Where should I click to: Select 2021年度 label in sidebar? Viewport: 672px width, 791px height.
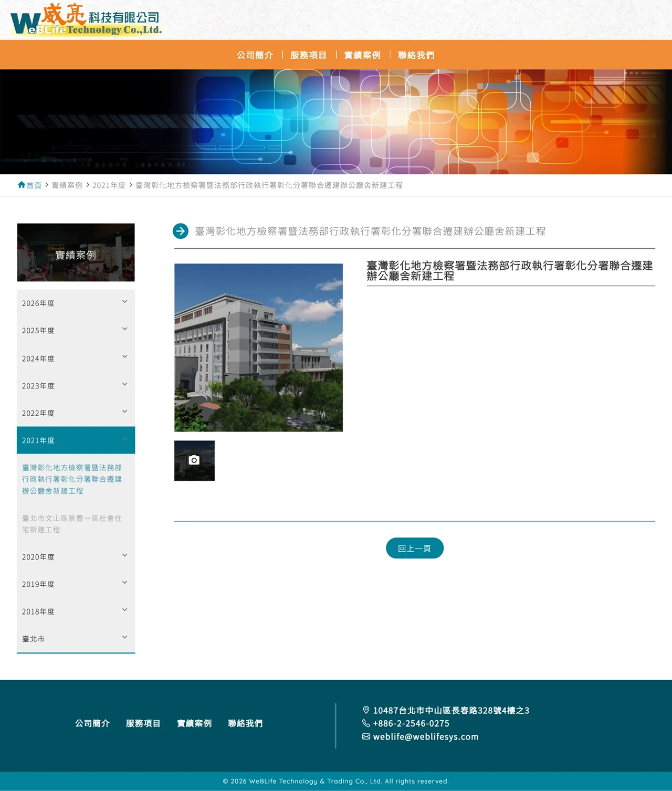click(x=38, y=440)
